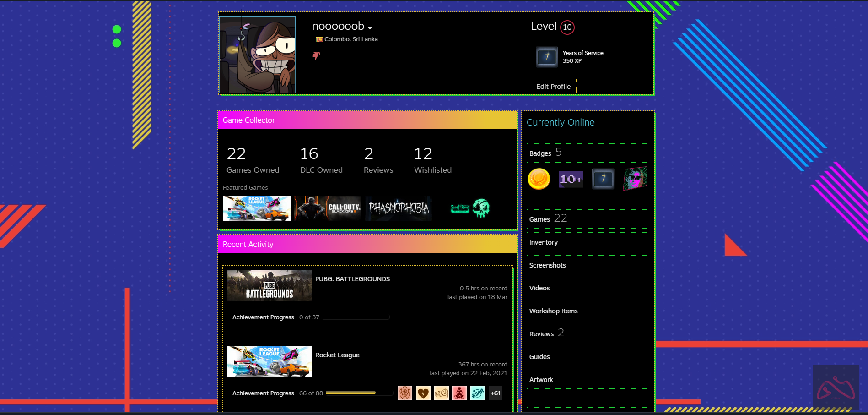Click the broken heart achievement icon
Image resolution: width=868 pixels, height=415 pixels.
(423, 393)
